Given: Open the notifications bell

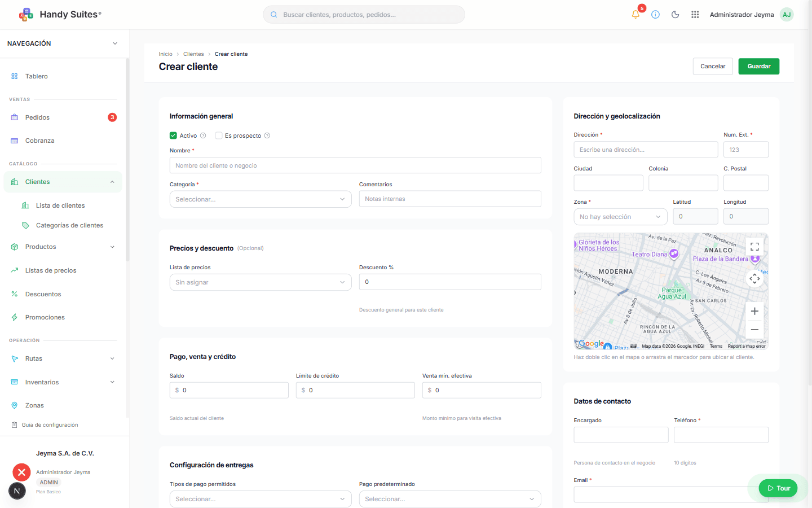Looking at the screenshot, I should tap(636, 15).
